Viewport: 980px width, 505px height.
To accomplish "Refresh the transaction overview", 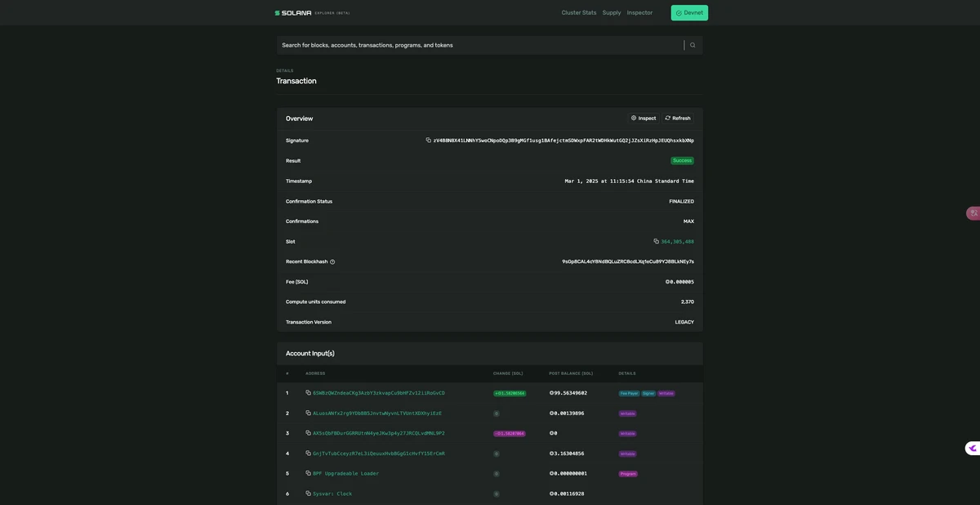I will (678, 118).
